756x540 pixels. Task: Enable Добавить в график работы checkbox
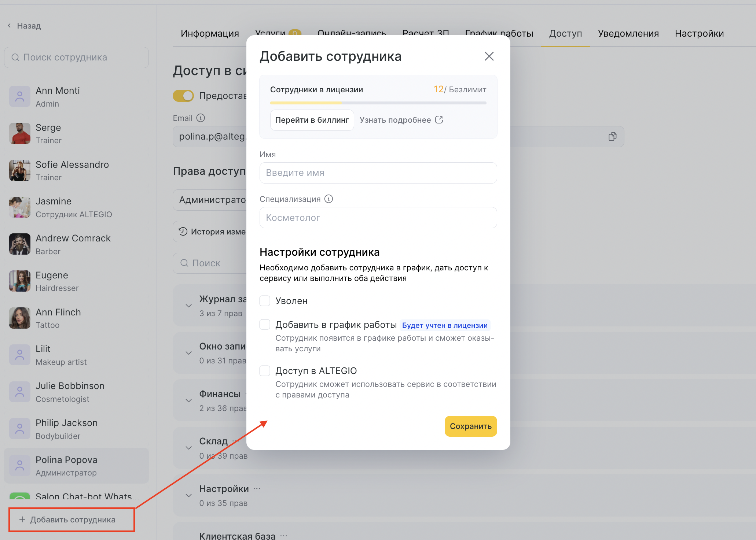click(x=265, y=325)
